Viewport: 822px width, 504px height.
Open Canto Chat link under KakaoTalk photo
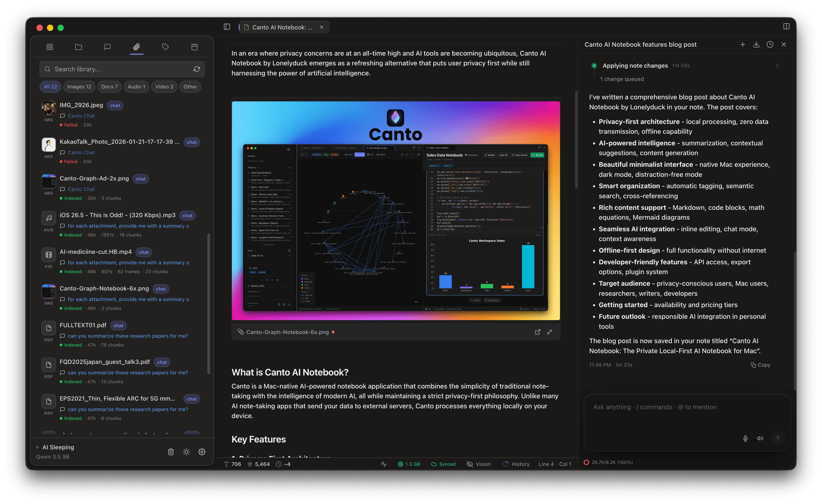(81, 152)
